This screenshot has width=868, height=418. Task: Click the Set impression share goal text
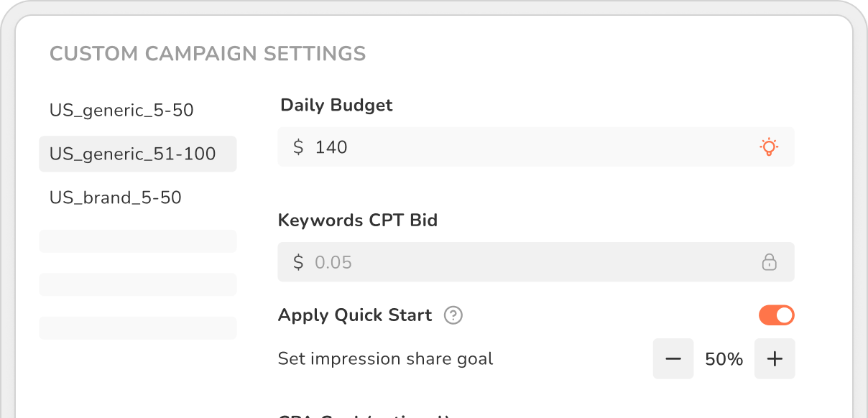click(x=385, y=358)
